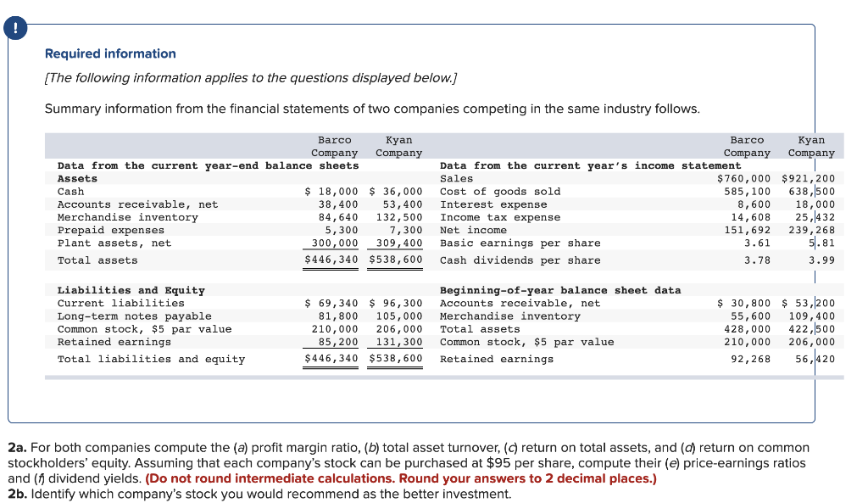Select the 'Required information' heading
Viewport: 868px width, 503px height.
point(110,53)
